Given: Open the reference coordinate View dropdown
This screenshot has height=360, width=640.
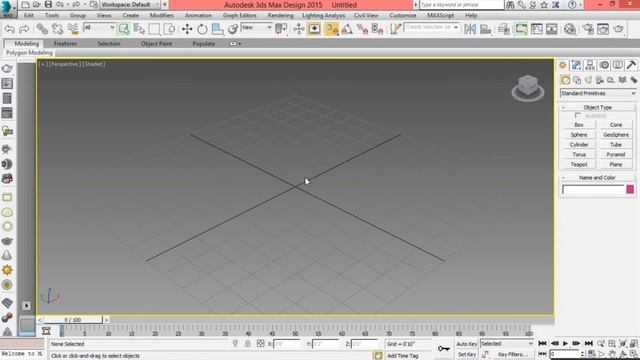Looking at the screenshot, I should (256, 27).
